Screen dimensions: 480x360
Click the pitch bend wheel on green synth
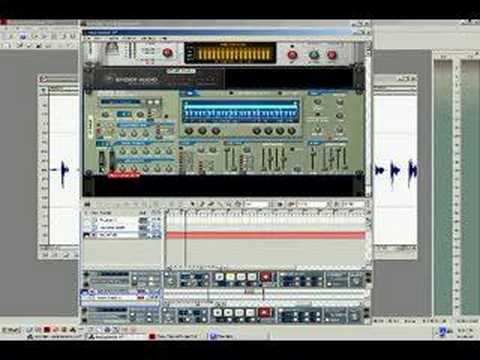(x=102, y=161)
